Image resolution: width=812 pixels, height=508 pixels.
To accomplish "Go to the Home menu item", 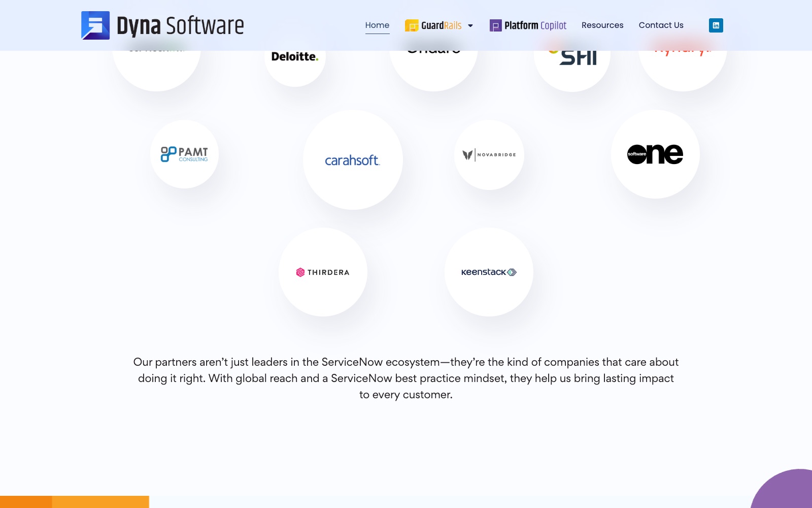I will 377,25.
